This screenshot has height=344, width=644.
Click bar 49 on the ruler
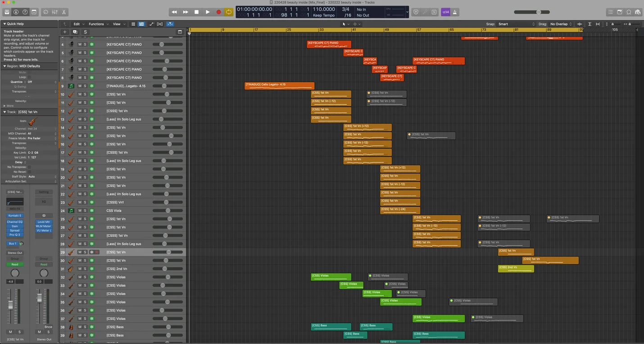click(x=386, y=30)
